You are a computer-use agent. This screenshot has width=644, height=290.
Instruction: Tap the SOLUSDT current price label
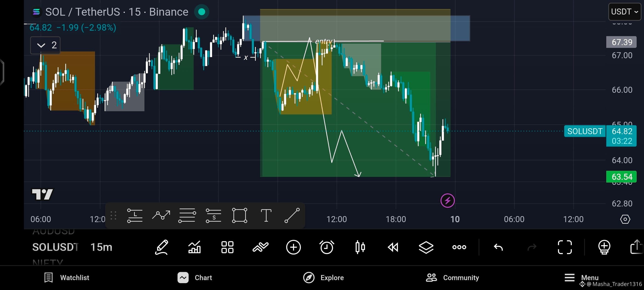pos(584,131)
